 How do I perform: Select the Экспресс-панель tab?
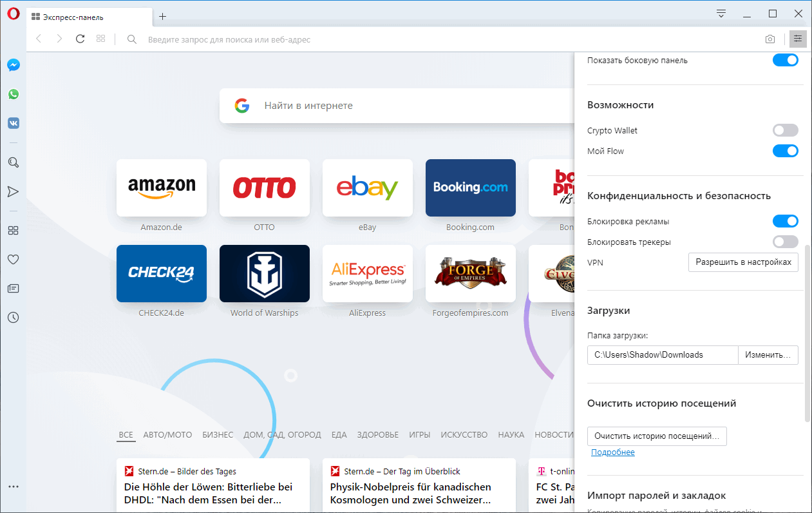coord(90,17)
